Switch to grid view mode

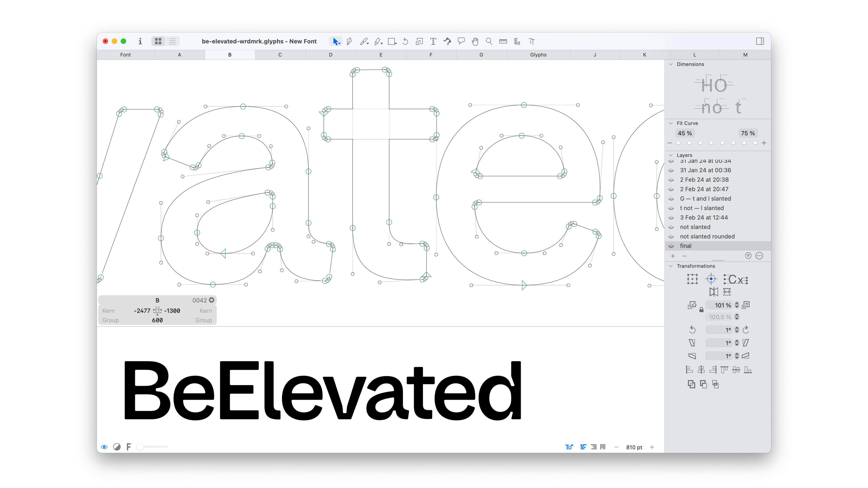coord(158,41)
